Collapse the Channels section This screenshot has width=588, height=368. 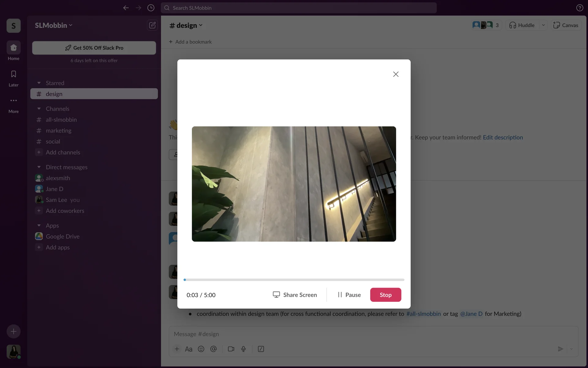point(39,109)
